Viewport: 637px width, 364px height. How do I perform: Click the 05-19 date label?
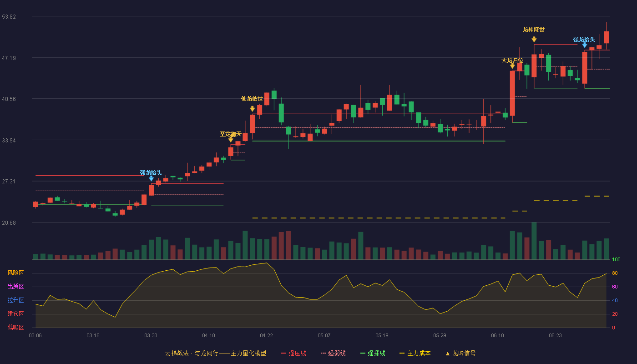[x=382, y=335]
